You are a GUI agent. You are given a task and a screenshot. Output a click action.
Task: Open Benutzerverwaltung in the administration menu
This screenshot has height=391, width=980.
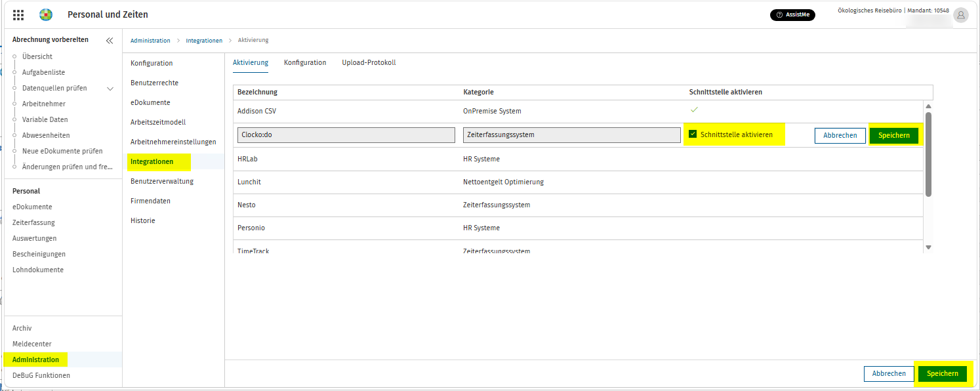pyautogui.click(x=162, y=181)
